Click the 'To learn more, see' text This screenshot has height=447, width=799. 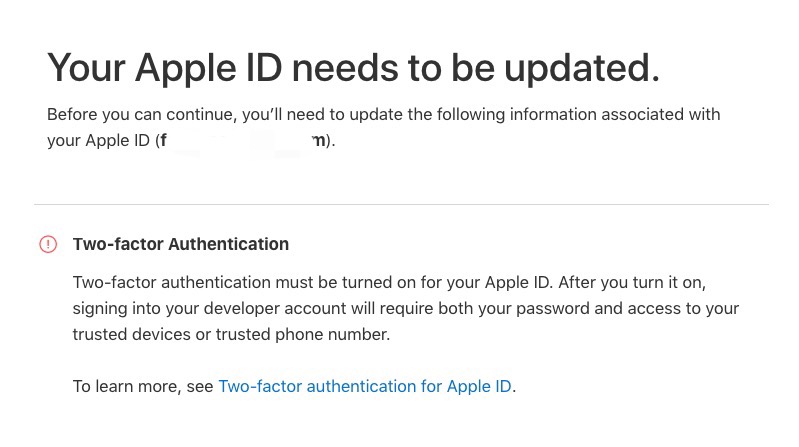(x=143, y=386)
